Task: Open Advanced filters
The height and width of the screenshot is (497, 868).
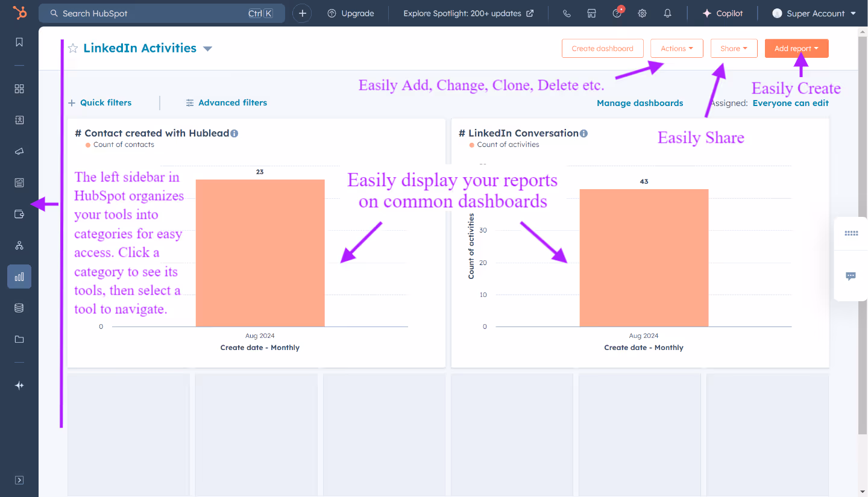Action: tap(227, 102)
